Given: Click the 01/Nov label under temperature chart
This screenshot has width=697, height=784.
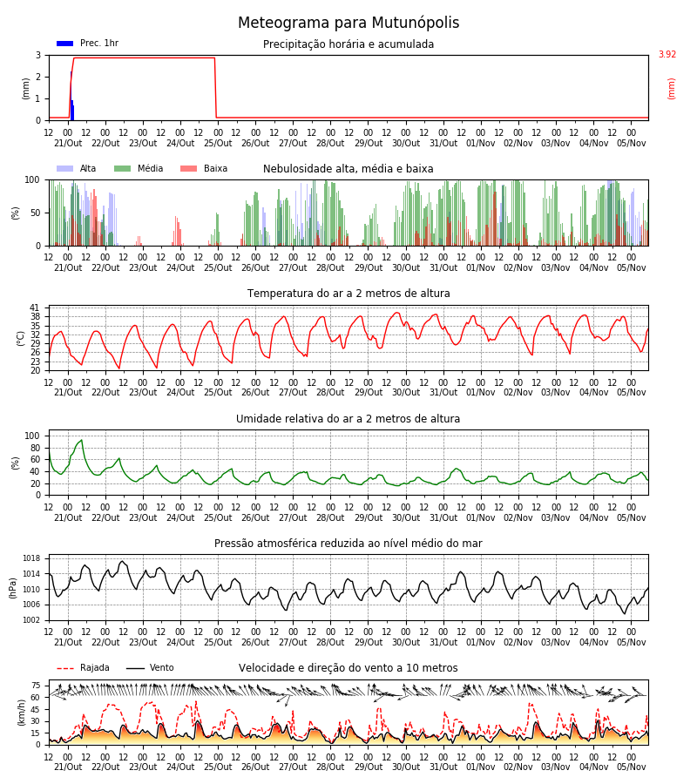Looking at the screenshot, I should [x=481, y=393].
